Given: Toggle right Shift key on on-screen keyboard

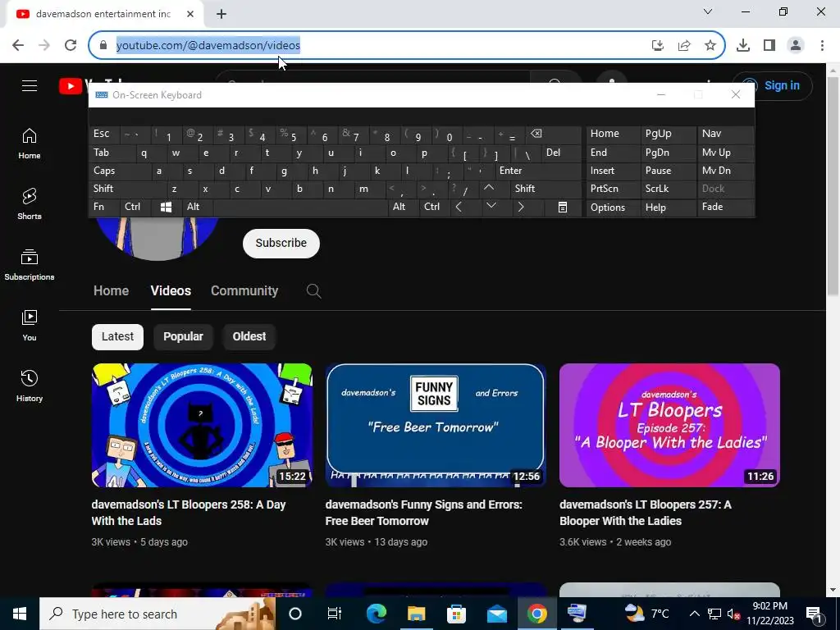Looking at the screenshot, I should [x=546, y=189].
